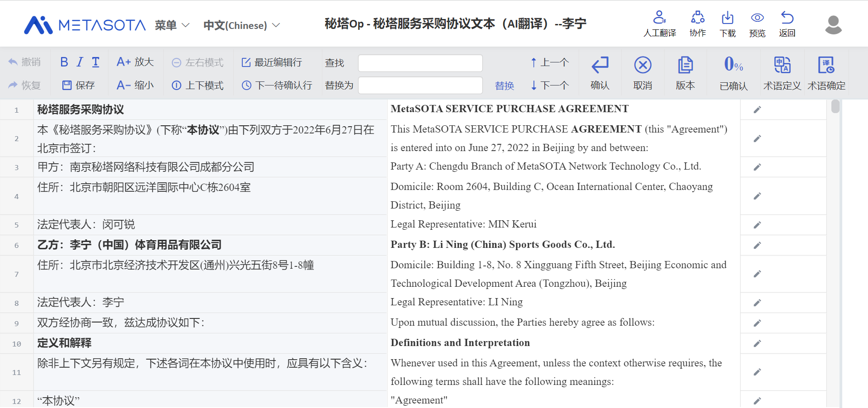The width and height of the screenshot is (868, 408).
Task: Click 确认 confirm icon
Action: tap(600, 73)
